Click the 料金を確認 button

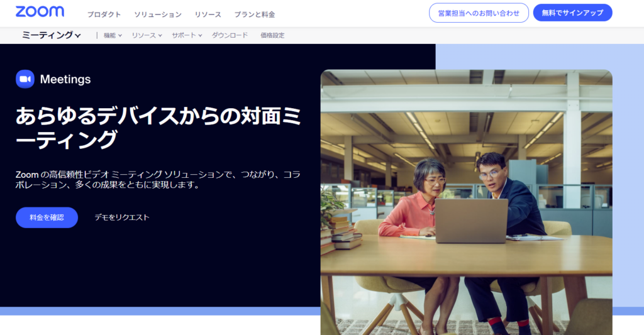[x=47, y=217]
